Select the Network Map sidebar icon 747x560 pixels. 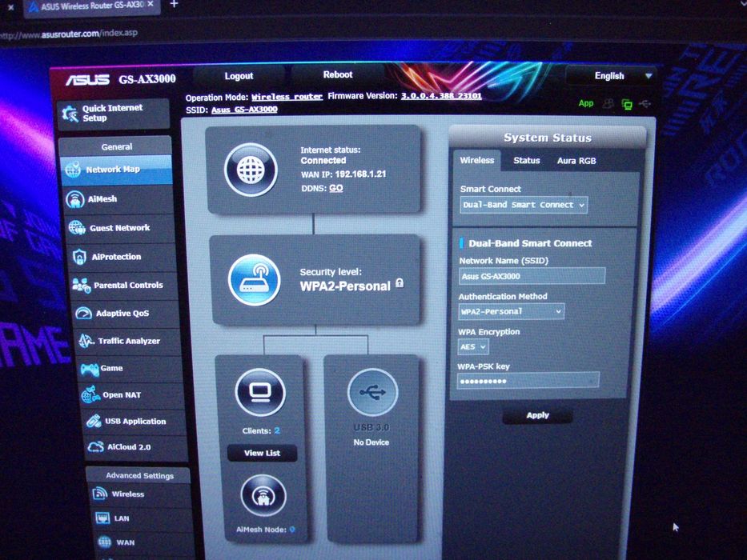click(73, 169)
